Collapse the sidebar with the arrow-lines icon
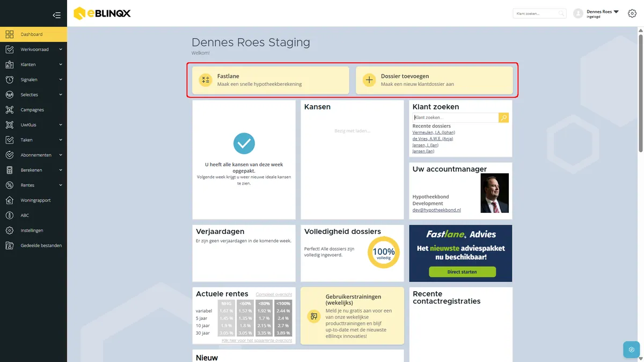Viewport: 644px width, 362px height. pos(56,15)
